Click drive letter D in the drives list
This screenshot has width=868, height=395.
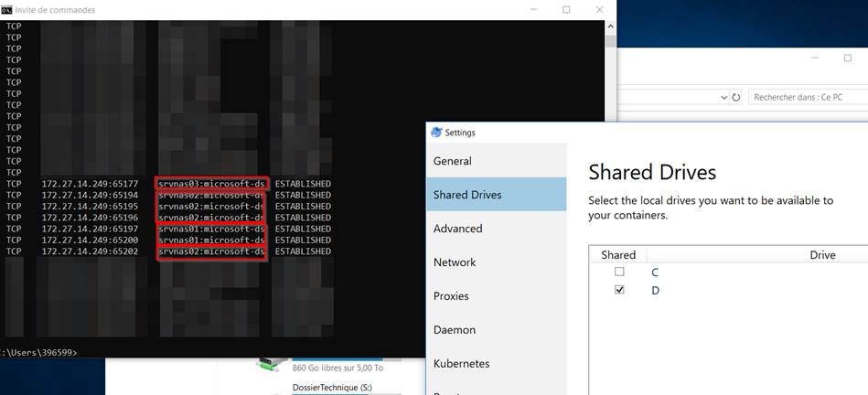click(656, 291)
